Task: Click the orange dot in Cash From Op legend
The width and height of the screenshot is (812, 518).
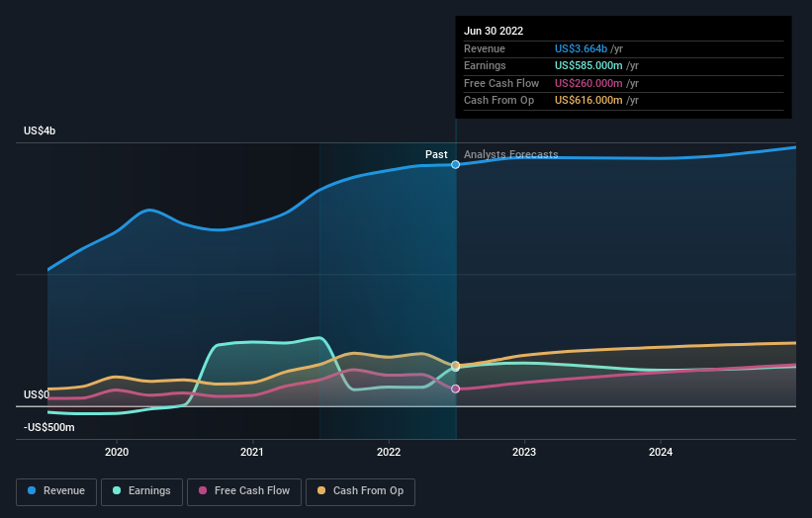Action: coord(321,490)
